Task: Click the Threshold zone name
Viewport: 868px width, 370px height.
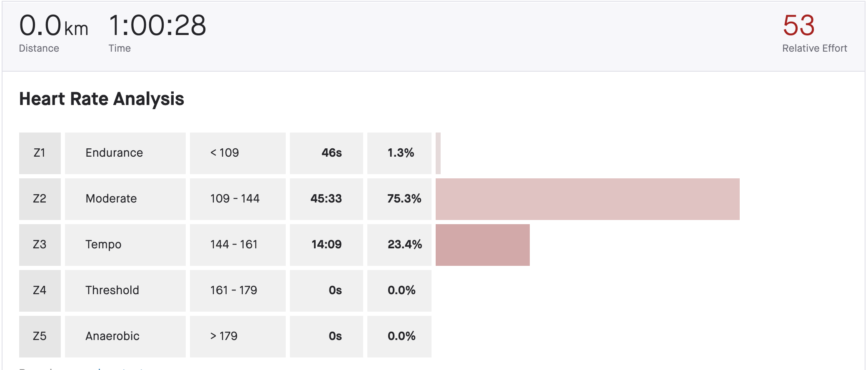Action: [x=112, y=290]
